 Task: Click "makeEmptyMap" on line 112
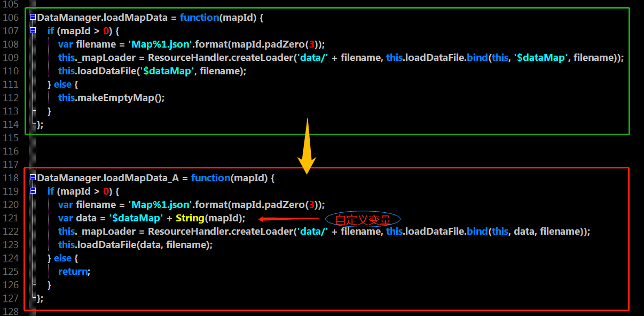pyautogui.click(x=116, y=98)
